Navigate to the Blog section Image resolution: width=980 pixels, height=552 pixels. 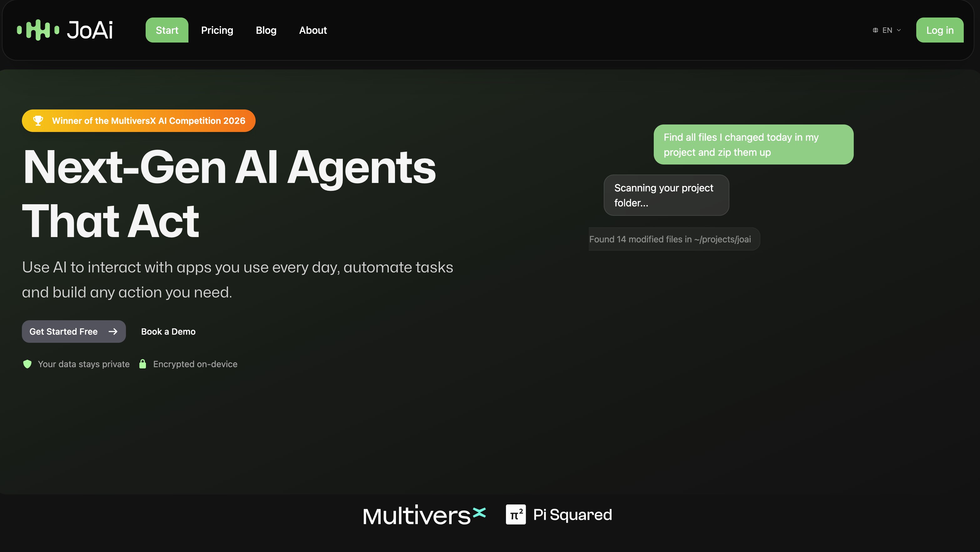266,30
